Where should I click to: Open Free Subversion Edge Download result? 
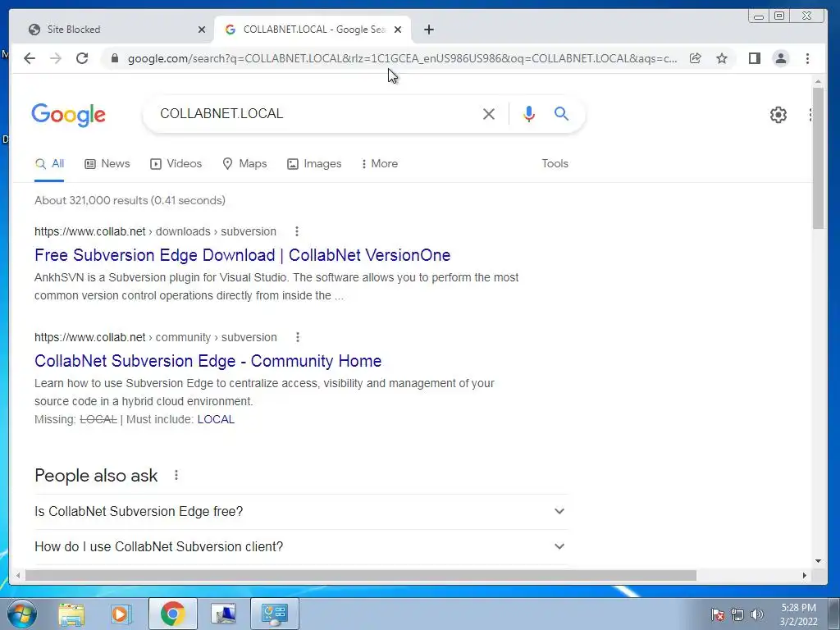pyautogui.click(x=242, y=256)
